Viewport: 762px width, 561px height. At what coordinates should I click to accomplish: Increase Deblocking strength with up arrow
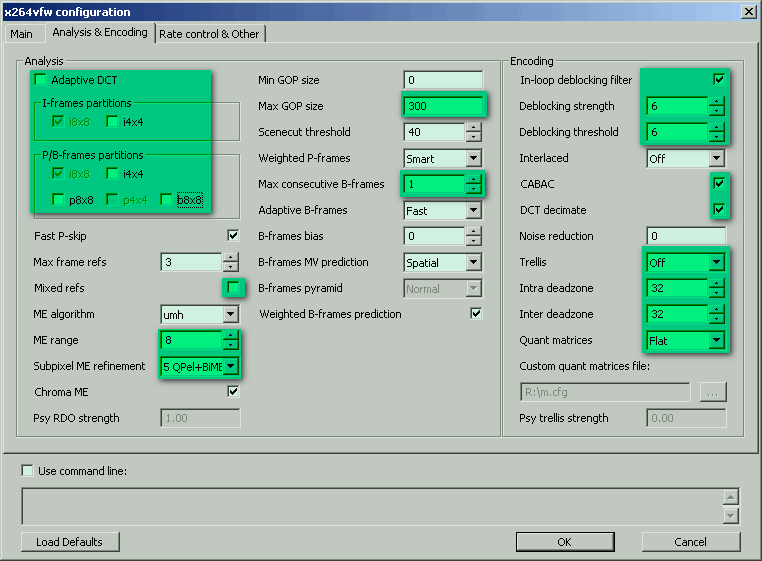click(716, 102)
